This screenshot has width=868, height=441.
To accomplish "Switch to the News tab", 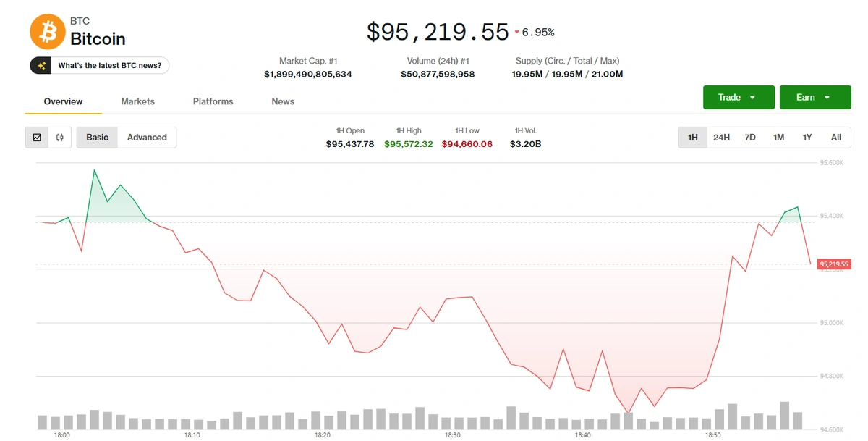I will 283,102.
